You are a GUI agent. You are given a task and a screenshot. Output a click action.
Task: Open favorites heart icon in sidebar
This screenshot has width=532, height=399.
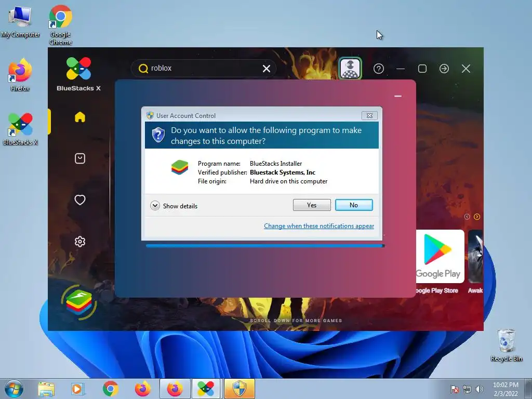pos(79,200)
